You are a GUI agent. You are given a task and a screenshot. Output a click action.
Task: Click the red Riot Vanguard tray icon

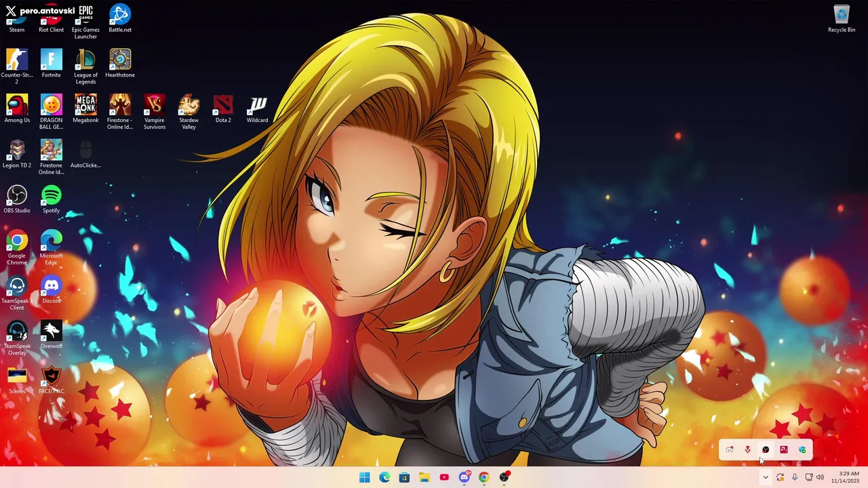747,449
